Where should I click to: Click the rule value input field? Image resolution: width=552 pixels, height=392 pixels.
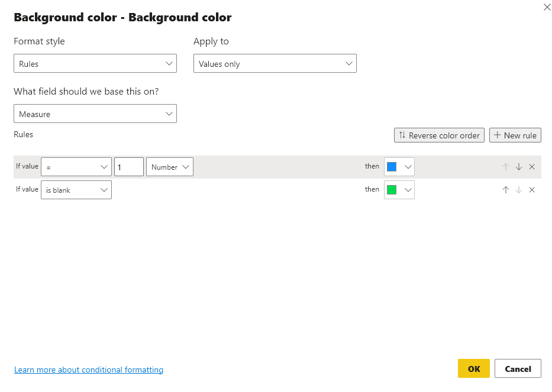click(x=128, y=167)
